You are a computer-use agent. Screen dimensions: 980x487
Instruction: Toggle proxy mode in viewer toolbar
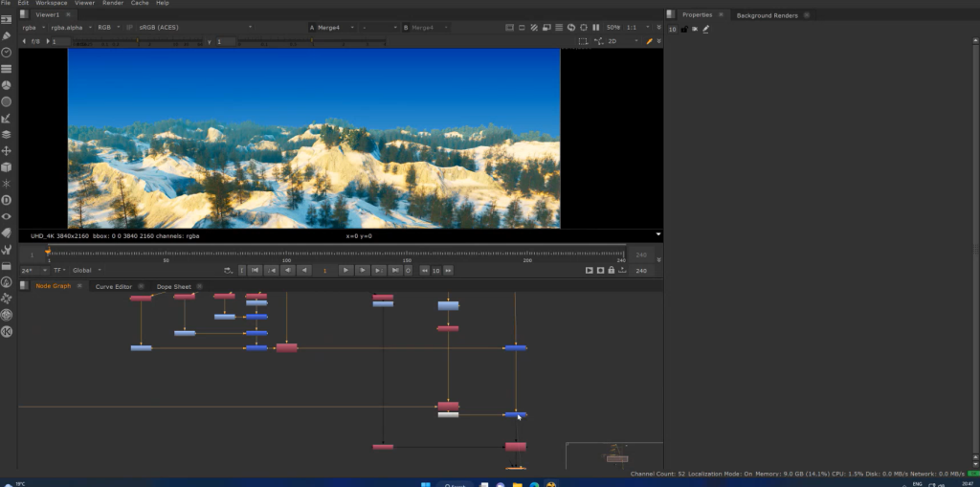[546, 28]
